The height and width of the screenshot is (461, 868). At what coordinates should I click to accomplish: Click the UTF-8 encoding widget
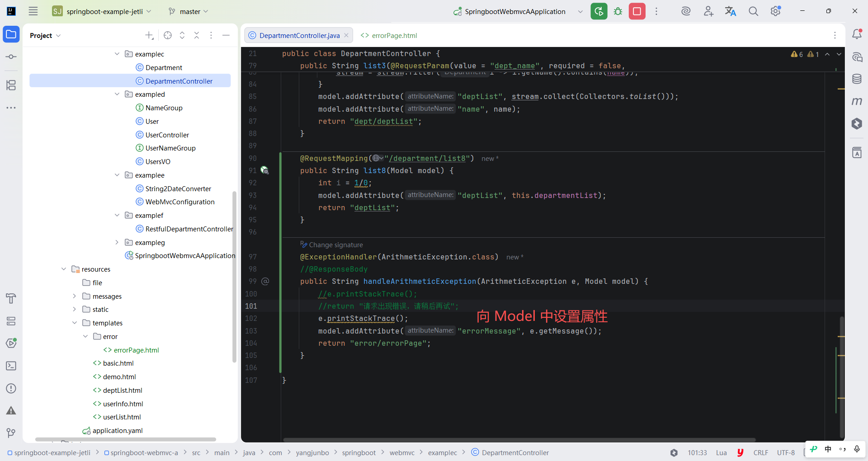coord(786,452)
